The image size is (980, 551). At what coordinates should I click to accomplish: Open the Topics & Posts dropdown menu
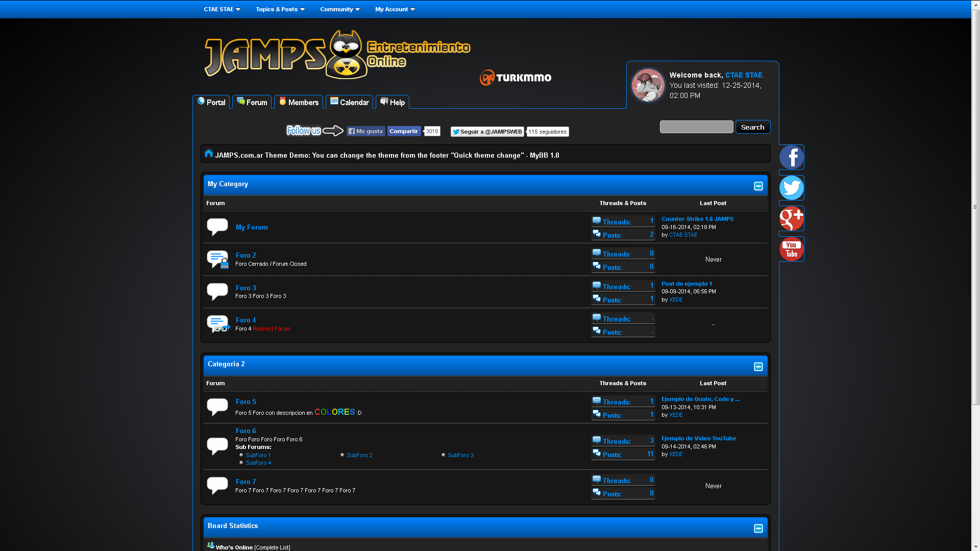pyautogui.click(x=280, y=9)
